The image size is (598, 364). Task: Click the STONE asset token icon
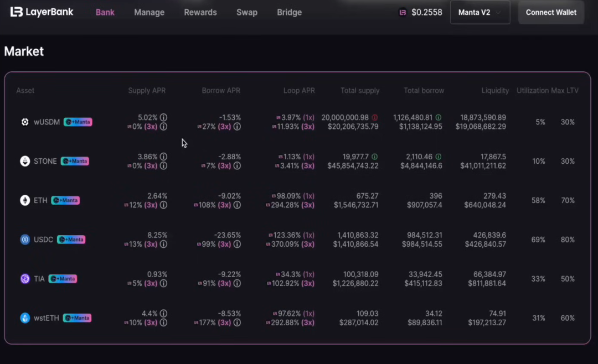click(x=25, y=162)
